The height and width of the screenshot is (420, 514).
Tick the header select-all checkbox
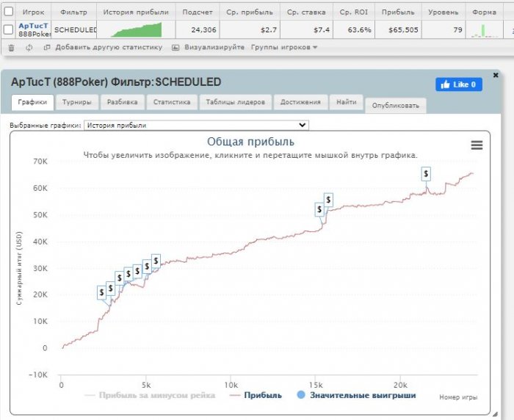8,12
